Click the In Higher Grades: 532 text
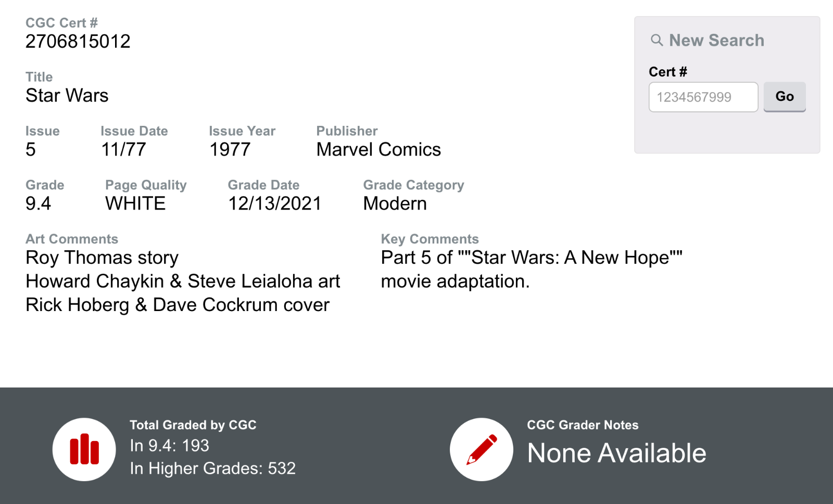This screenshot has width=833, height=504. (212, 468)
